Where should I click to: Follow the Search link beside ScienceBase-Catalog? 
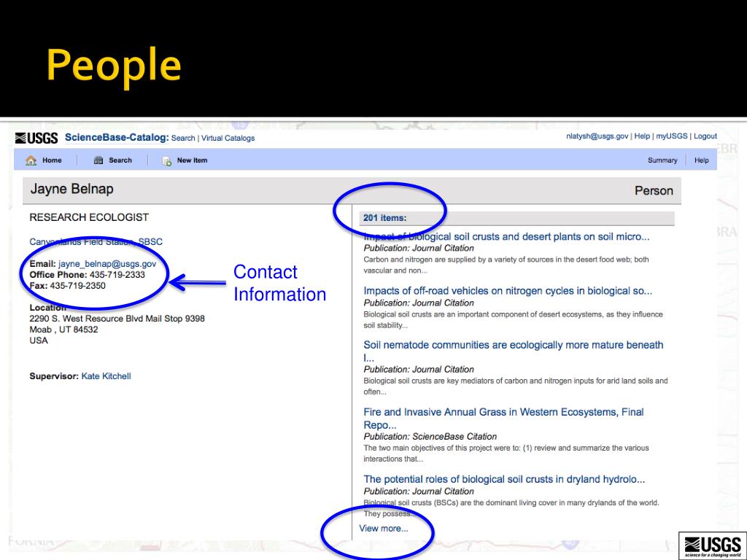[183, 138]
